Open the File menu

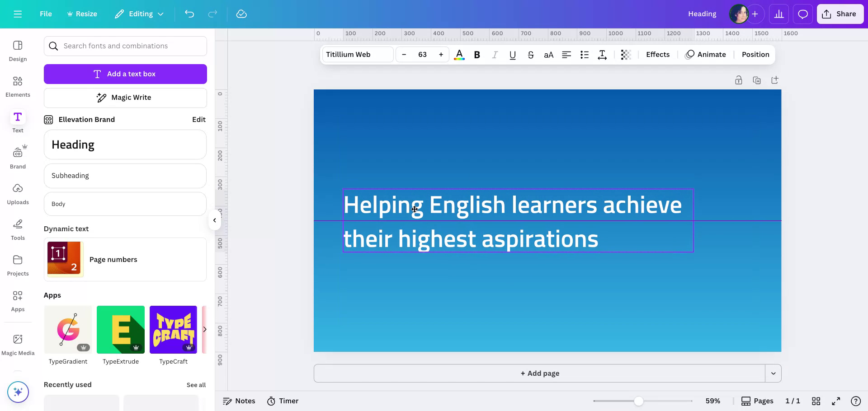[x=46, y=14]
